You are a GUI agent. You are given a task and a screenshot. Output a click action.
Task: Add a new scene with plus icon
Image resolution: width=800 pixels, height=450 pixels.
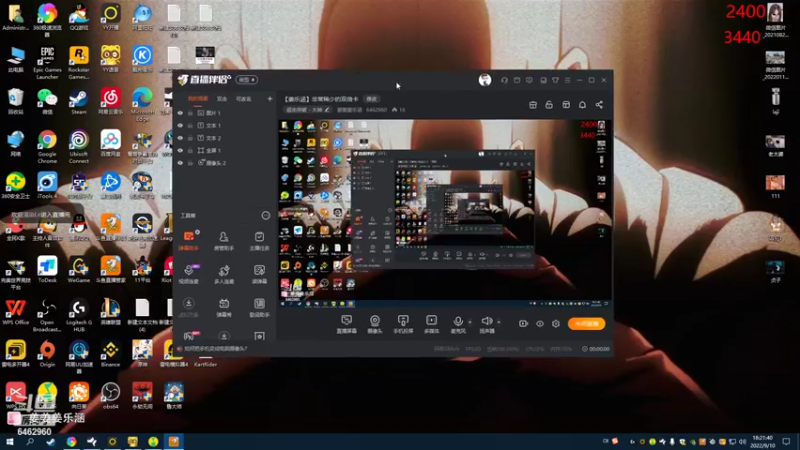coord(270,99)
